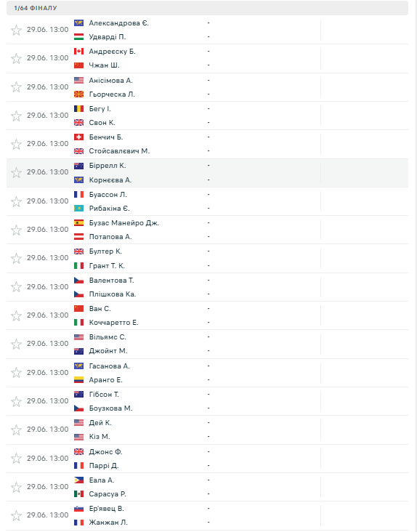Click the Switzerland flag next to Бенчич Б.
The height and width of the screenshot is (532, 417).
point(78,137)
